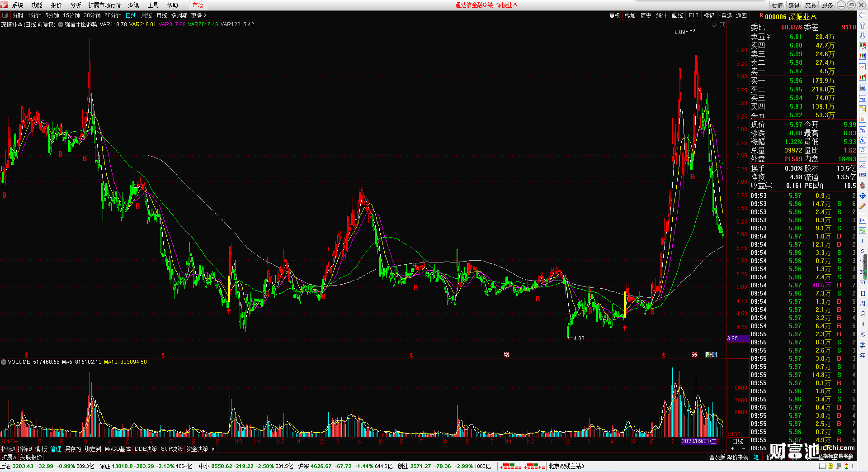This screenshot has height=472, width=868.
Task: Click the wavy indicator lines sidebar icon
Action: click(x=862, y=164)
